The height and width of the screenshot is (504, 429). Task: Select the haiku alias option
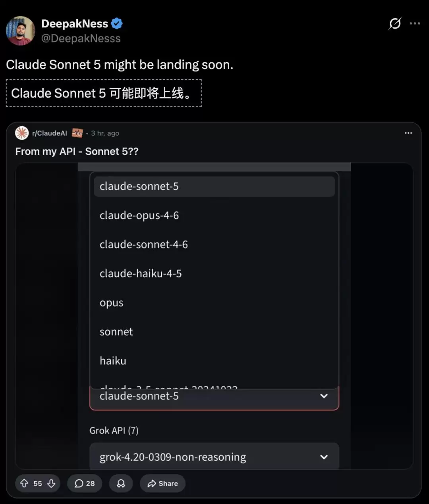click(214, 361)
